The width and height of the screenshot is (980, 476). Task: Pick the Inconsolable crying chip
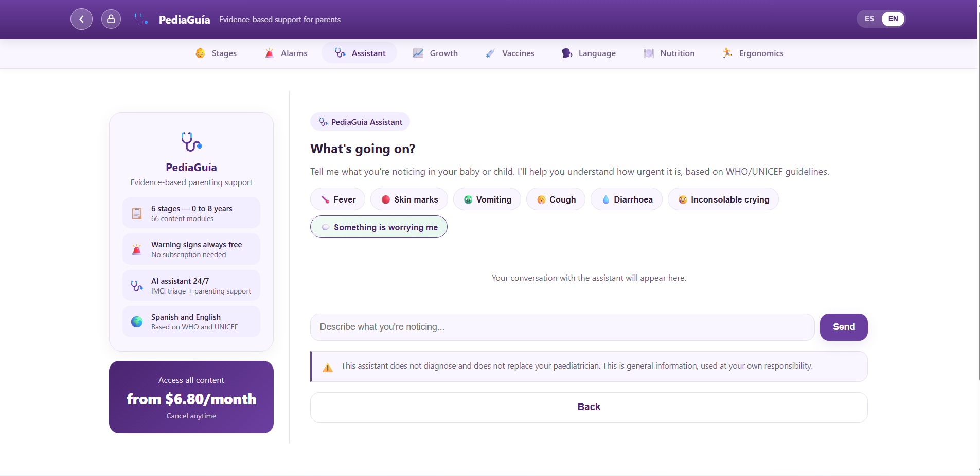(x=723, y=199)
